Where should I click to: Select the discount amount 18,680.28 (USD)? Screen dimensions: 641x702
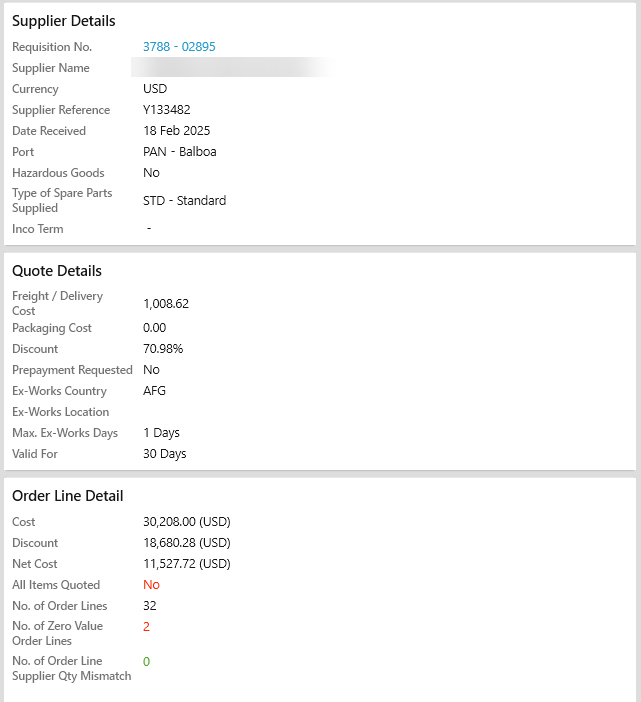point(187,543)
